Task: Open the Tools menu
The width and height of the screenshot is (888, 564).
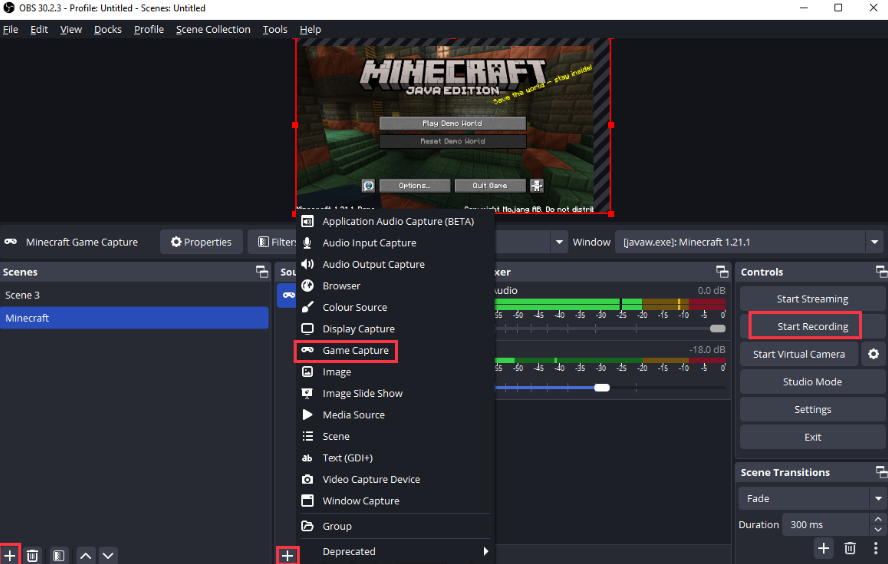Action: point(275,29)
